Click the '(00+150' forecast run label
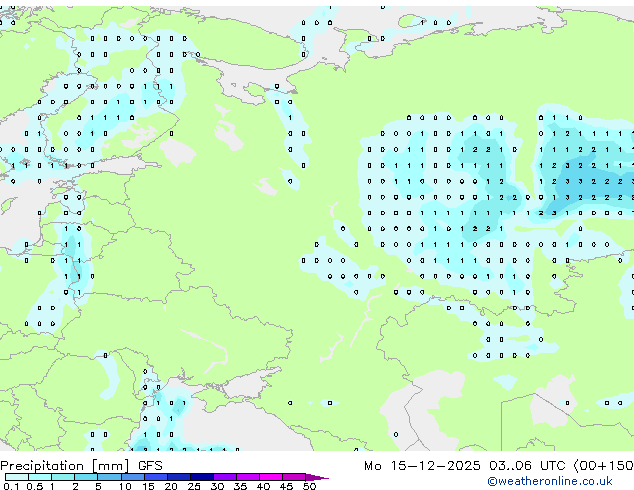634x490 pixels. (603, 466)
